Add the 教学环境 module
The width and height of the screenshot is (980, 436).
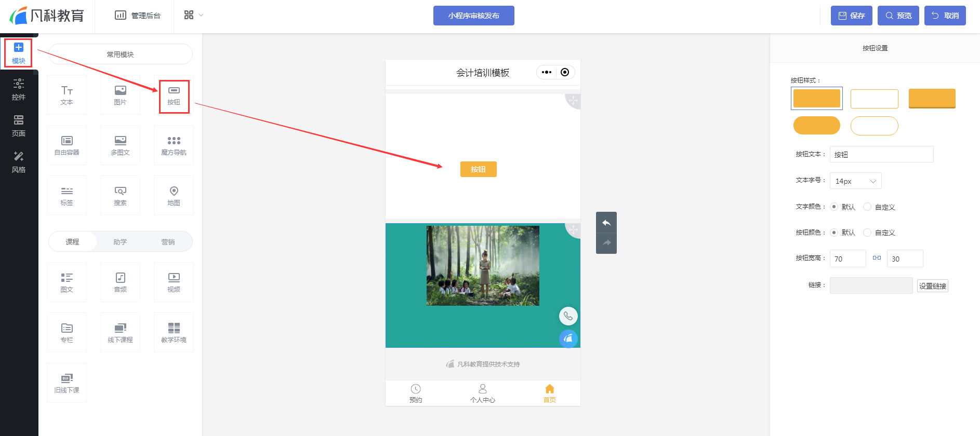point(174,333)
